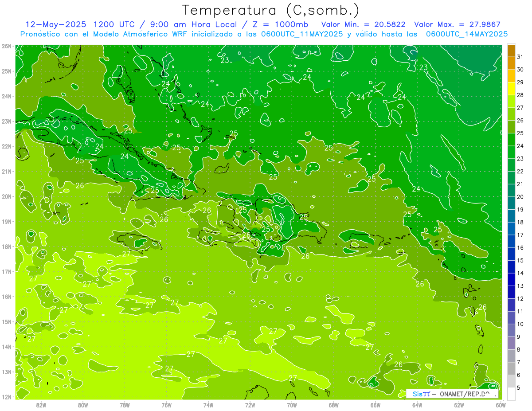Click the color bar value label 12
Screen dimensions: 532x411
(520, 298)
